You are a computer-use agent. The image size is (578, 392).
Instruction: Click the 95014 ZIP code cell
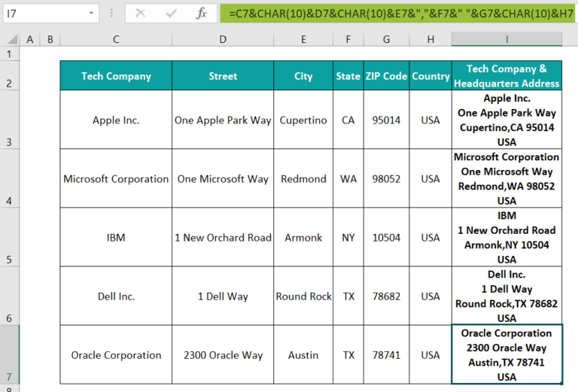(x=386, y=120)
